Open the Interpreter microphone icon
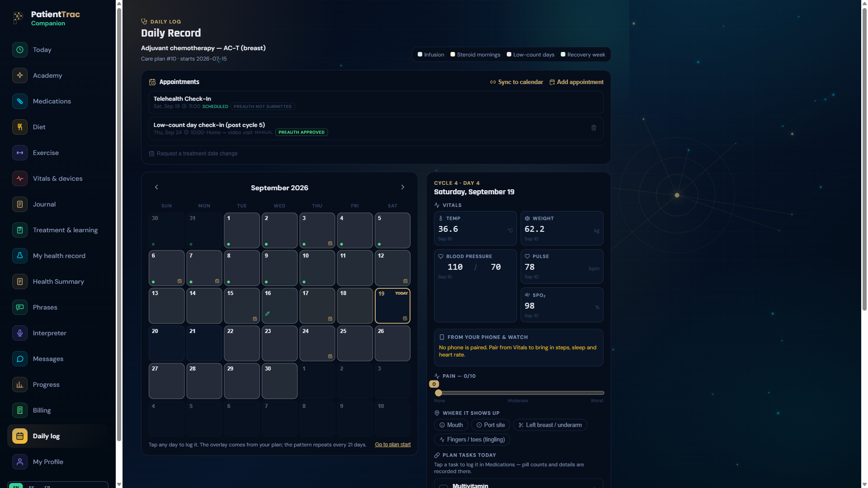This screenshot has height=488, width=868. 20,333
